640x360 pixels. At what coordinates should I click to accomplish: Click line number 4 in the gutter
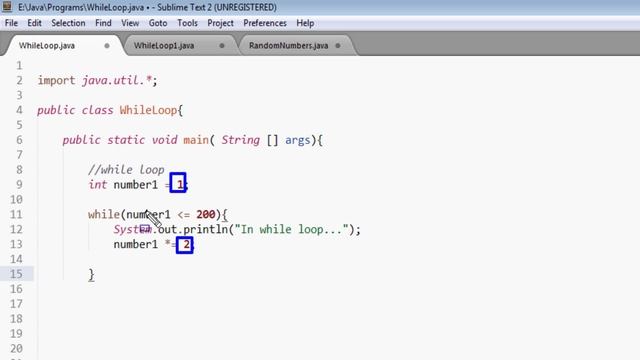pos(19,110)
